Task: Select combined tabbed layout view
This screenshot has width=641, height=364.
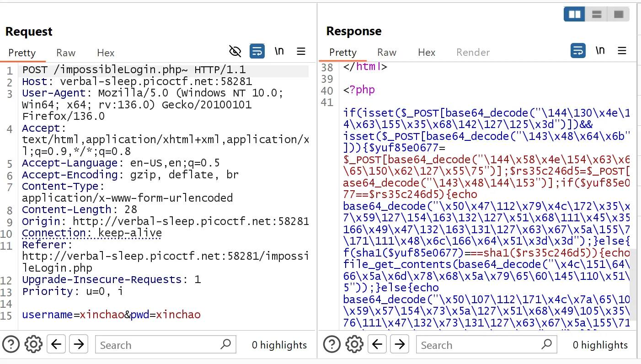Action: [619, 14]
